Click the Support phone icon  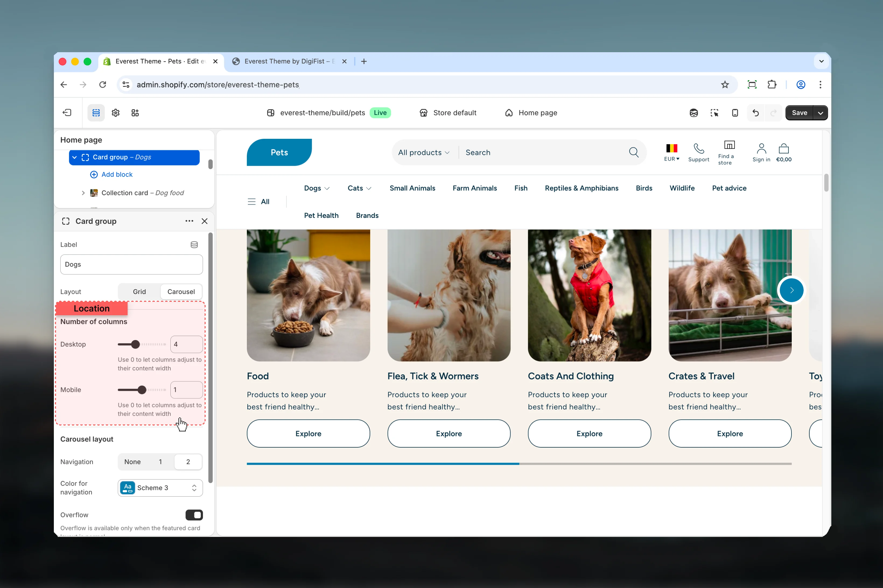pos(698,148)
